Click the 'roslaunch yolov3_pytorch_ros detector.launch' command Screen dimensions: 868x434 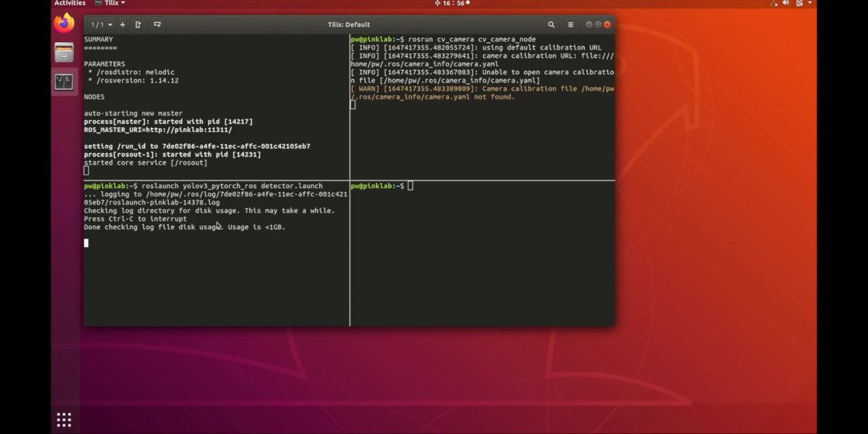point(232,186)
